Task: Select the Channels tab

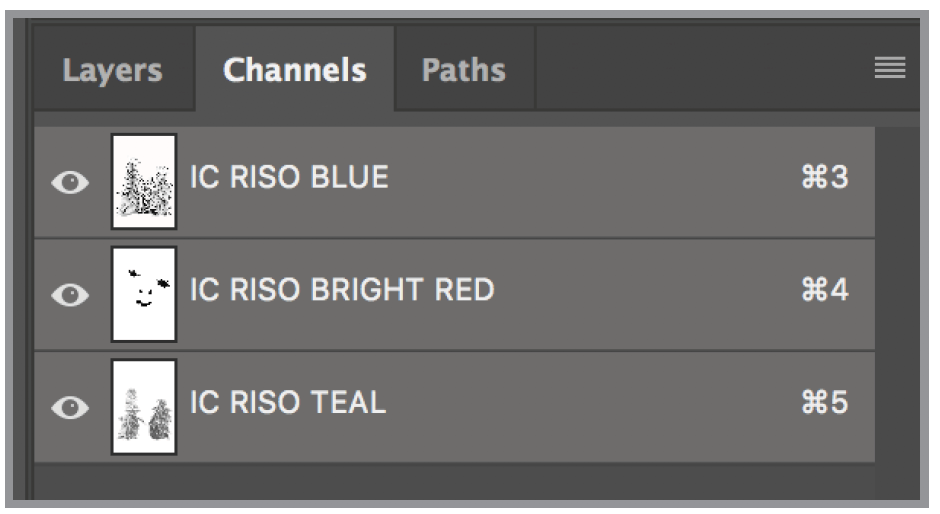Action: pos(295,70)
